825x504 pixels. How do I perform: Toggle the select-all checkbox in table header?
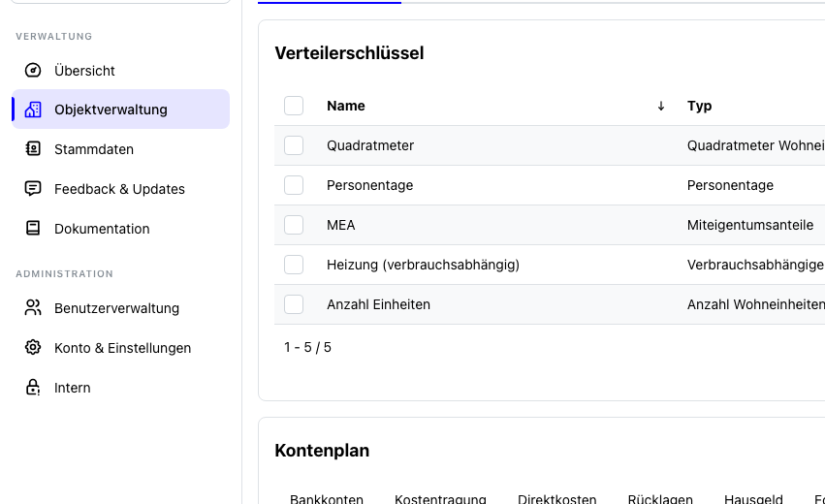(294, 106)
